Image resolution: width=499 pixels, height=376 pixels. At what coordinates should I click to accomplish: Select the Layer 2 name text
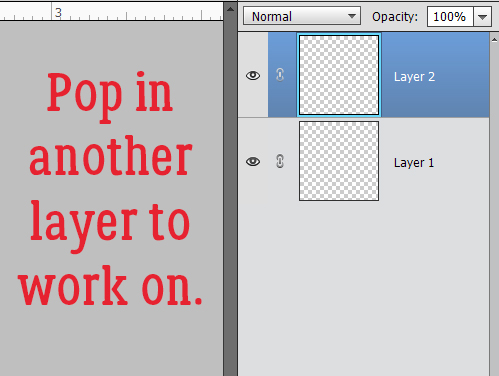tap(414, 77)
